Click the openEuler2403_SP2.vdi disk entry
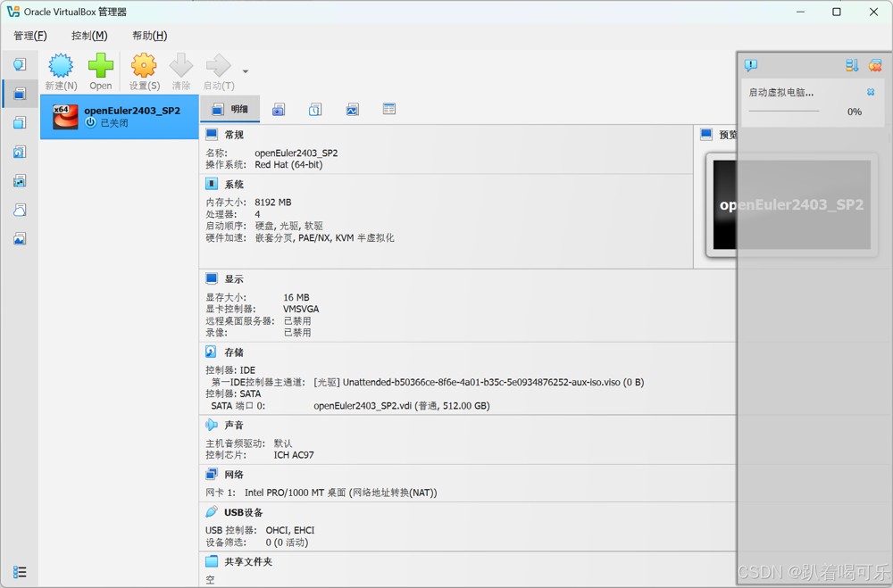 pos(402,406)
